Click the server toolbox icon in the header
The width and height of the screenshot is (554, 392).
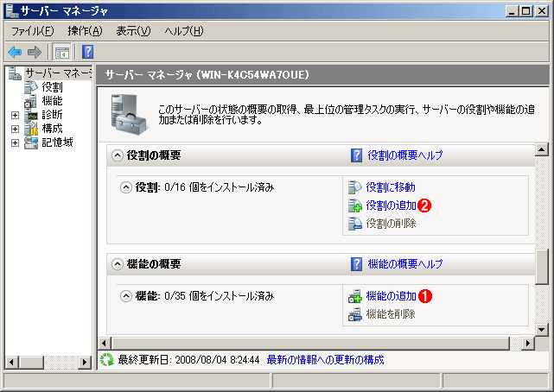[x=129, y=114]
